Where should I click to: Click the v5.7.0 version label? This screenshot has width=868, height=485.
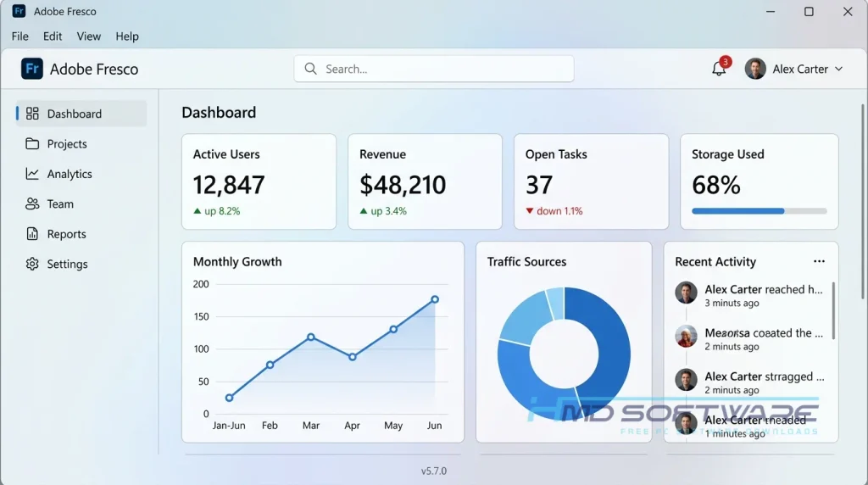tap(434, 471)
